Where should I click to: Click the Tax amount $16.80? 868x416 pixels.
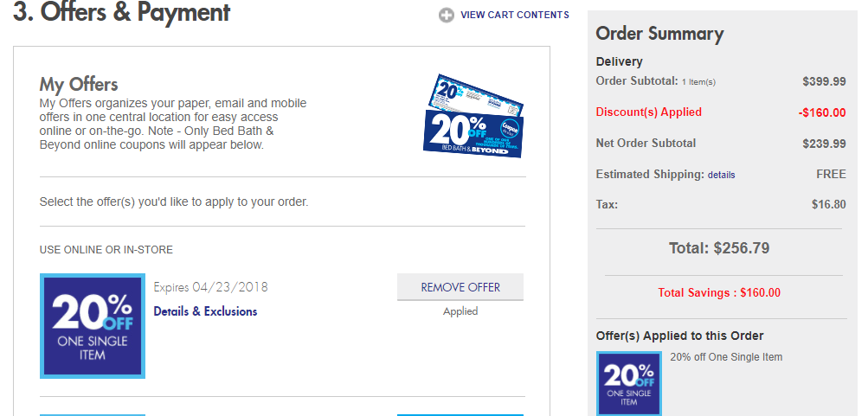[829, 205]
